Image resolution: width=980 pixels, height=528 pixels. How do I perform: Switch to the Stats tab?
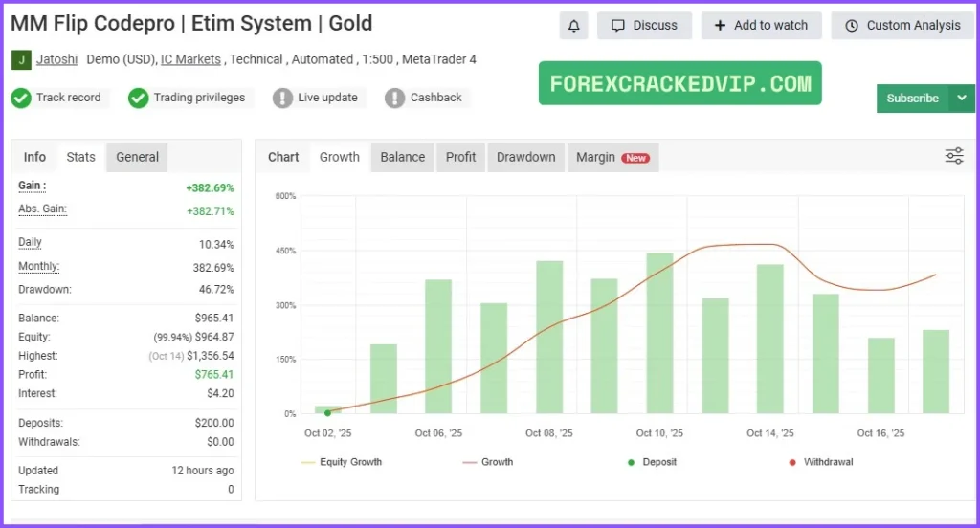click(x=80, y=157)
